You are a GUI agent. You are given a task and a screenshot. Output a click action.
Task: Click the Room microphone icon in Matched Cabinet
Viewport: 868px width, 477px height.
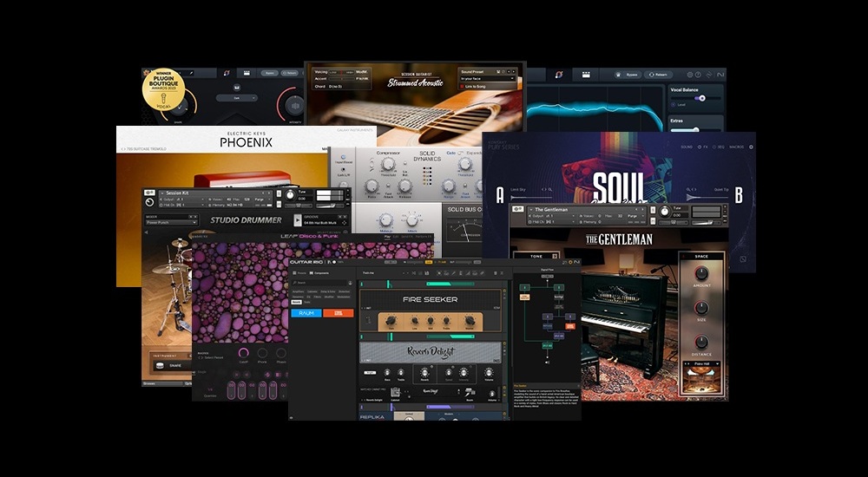click(x=470, y=392)
